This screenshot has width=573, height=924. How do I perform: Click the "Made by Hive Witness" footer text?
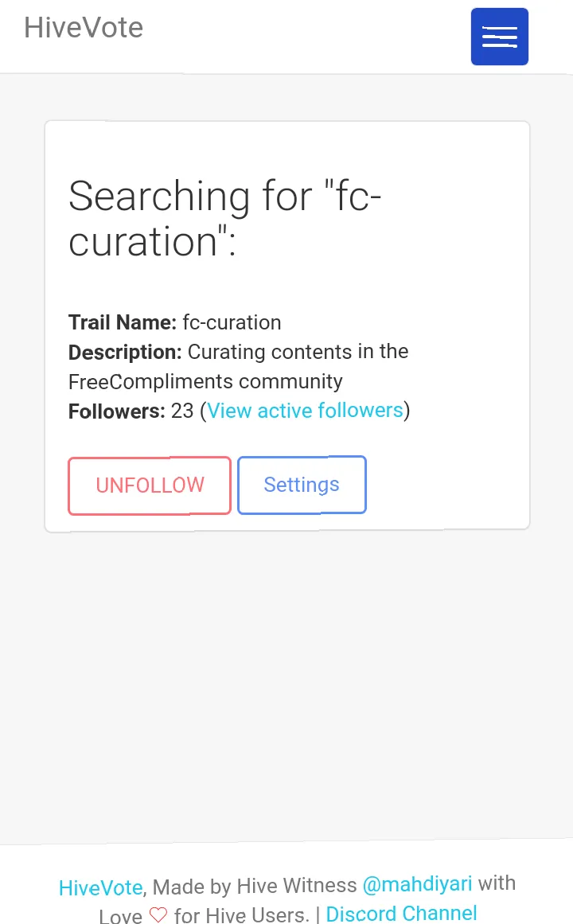[255, 886]
